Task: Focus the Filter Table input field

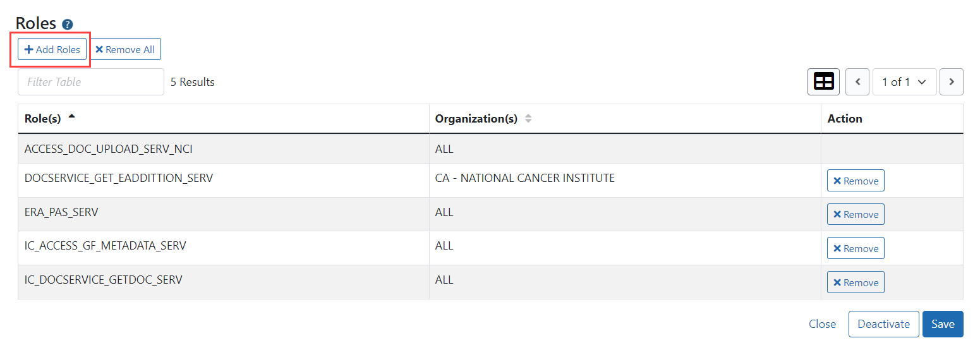Action: (91, 82)
